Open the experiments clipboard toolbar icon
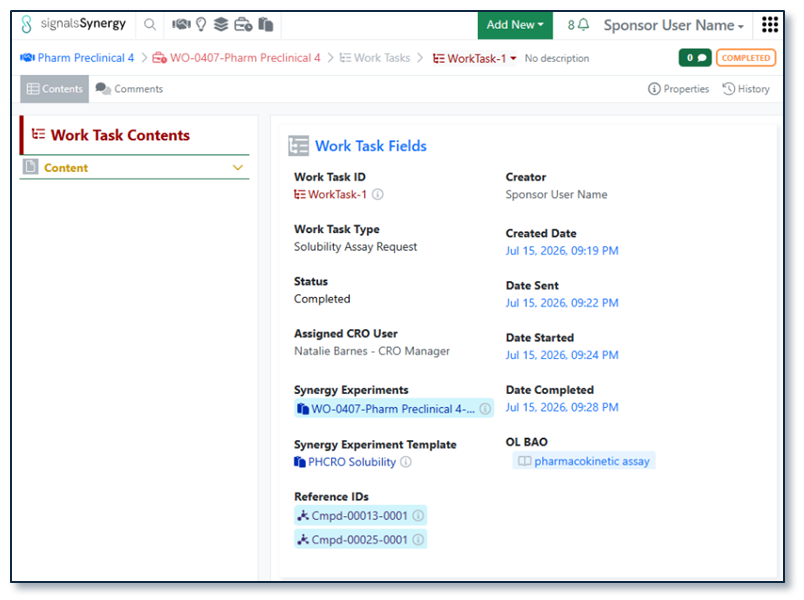804x600 pixels. point(266,24)
